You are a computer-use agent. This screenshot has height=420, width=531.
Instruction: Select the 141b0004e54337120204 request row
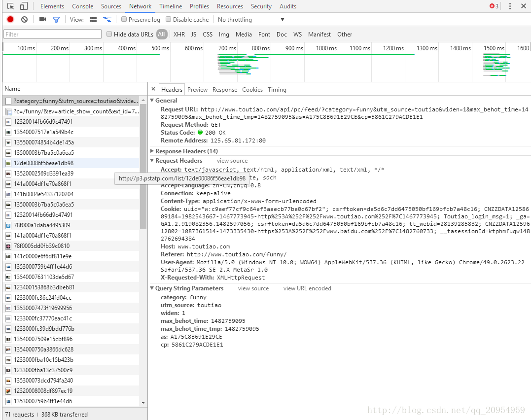click(72, 194)
